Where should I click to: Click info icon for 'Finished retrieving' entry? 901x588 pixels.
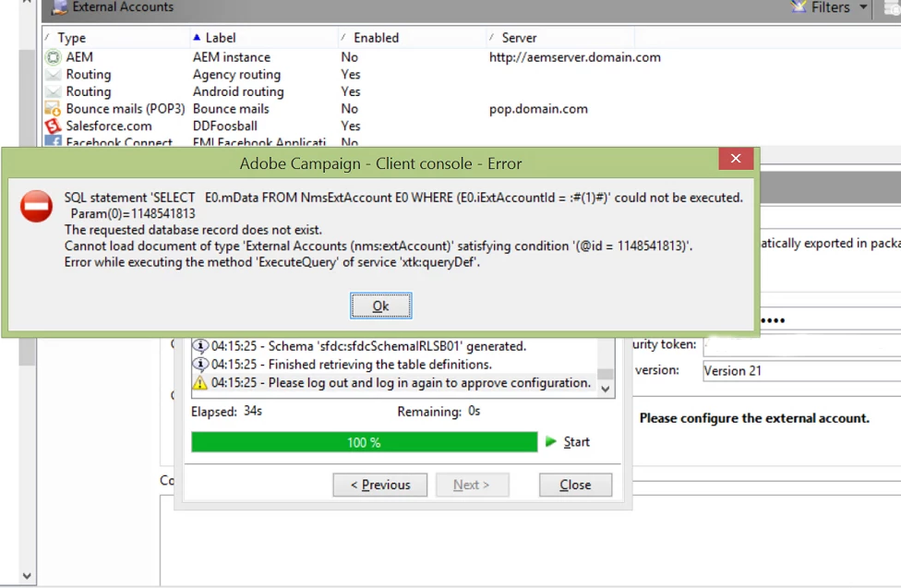click(199, 365)
